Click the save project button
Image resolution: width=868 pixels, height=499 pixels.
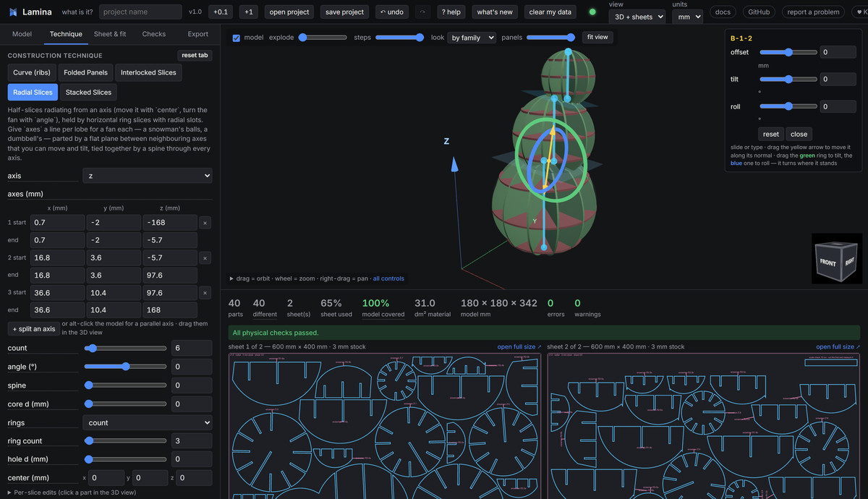pos(344,12)
